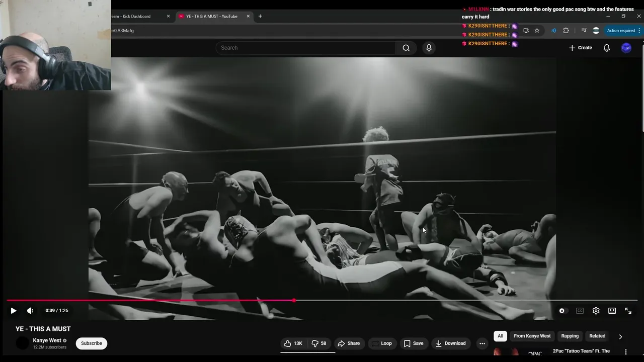
Task: Click the video title YE - THIS A MUST
Action: pyautogui.click(x=43, y=329)
